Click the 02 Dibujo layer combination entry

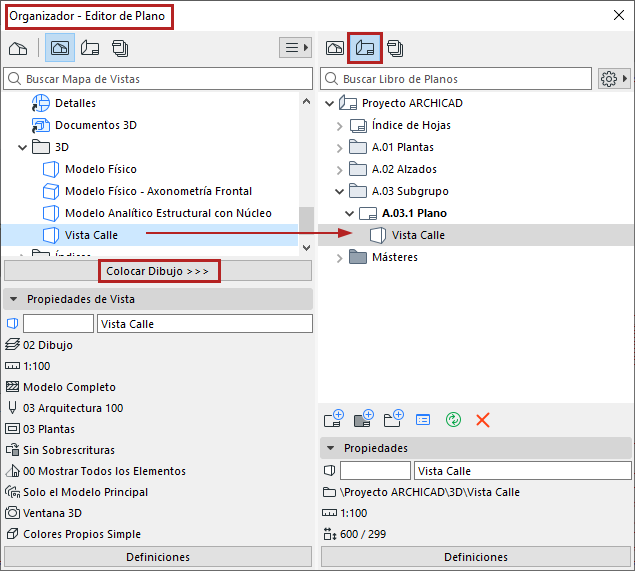click(48, 345)
